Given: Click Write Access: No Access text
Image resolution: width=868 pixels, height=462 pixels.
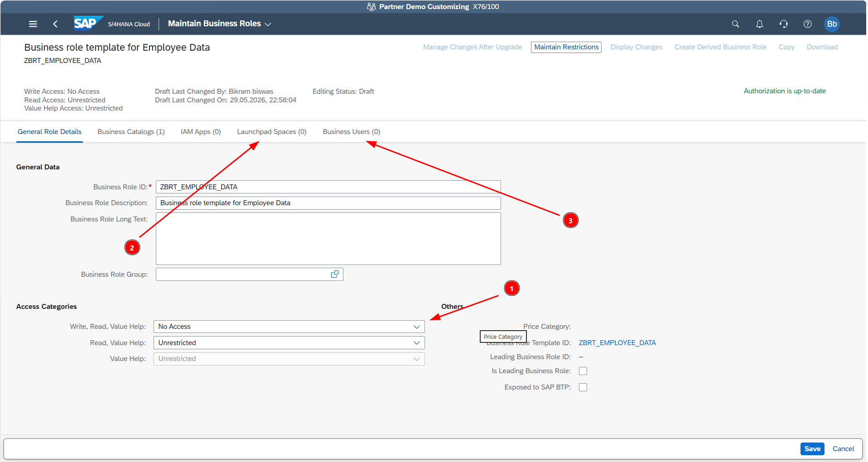Looking at the screenshot, I should coord(62,91).
